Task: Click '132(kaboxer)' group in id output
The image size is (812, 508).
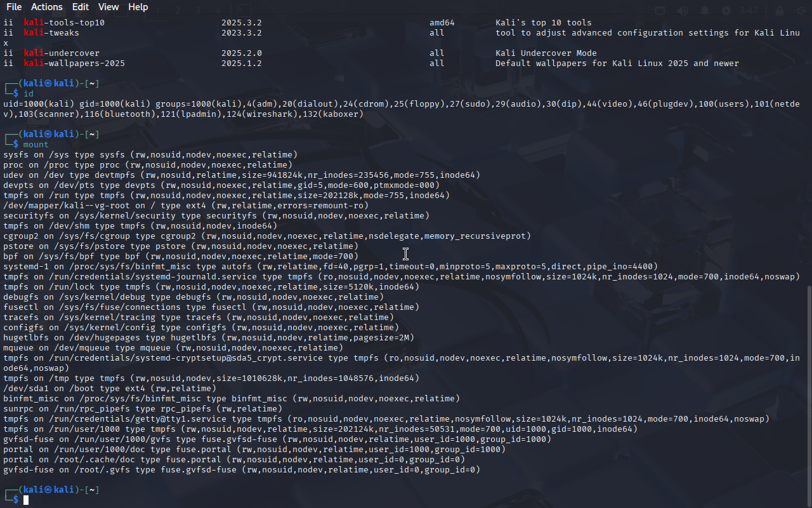Action: (336, 114)
